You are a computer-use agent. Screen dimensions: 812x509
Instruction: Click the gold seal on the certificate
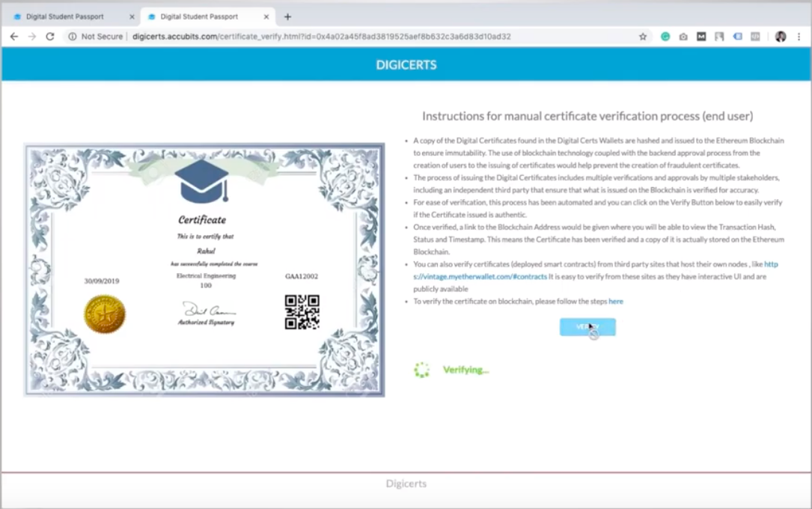pyautogui.click(x=105, y=314)
